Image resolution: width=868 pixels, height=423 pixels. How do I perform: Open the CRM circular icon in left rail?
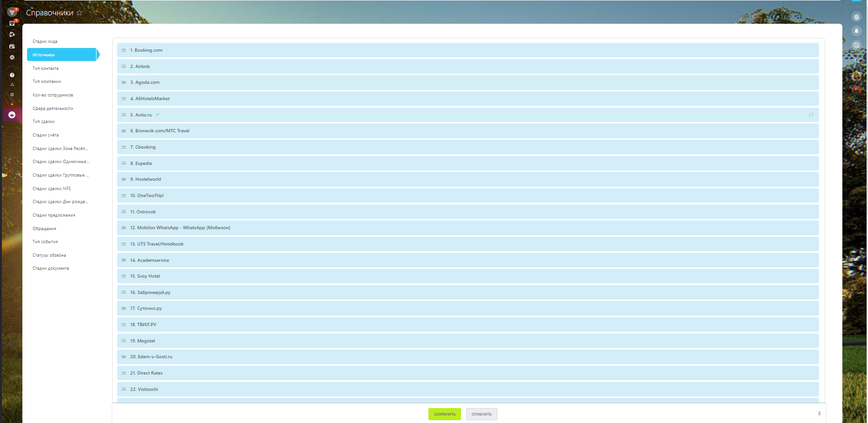pyautogui.click(x=12, y=34)
